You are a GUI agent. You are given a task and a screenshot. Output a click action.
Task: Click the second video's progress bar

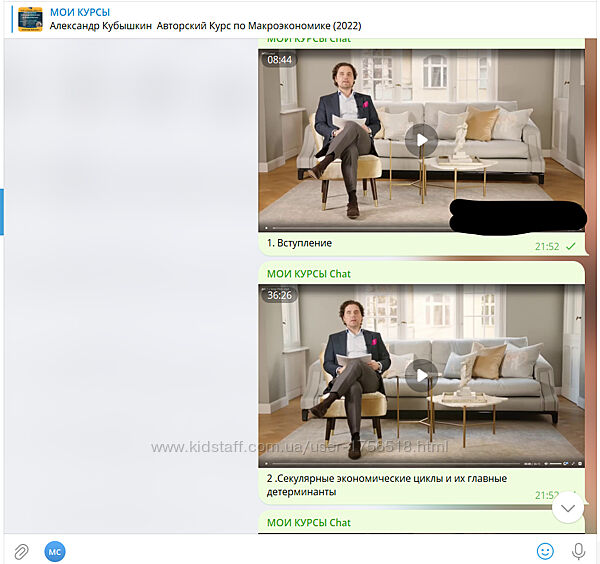400,464
